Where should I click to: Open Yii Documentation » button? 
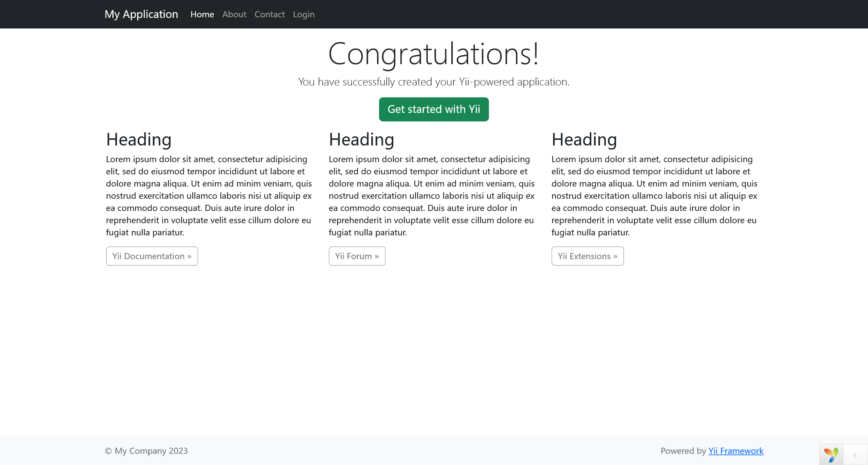(x=152, y=256)
